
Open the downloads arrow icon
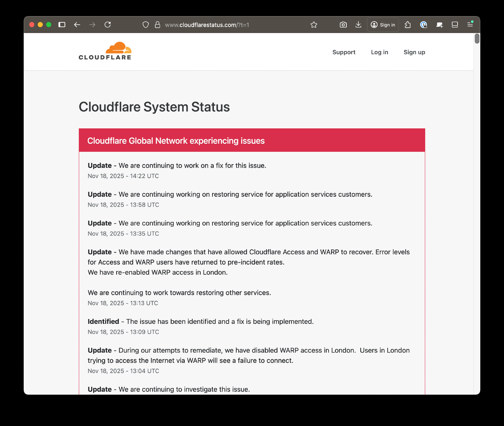pyautogui.click(x=358, y=25)
